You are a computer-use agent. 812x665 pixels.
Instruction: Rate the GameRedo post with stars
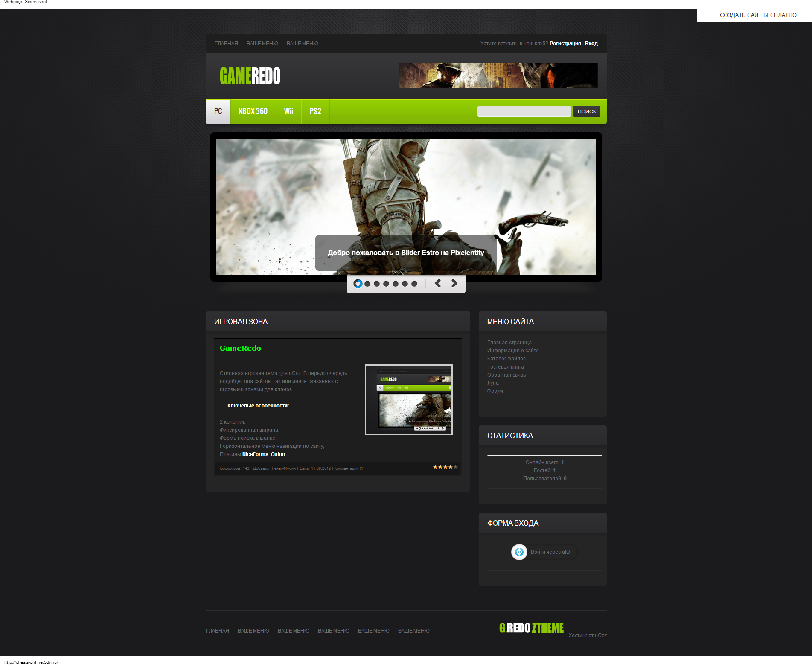(445, 467)
